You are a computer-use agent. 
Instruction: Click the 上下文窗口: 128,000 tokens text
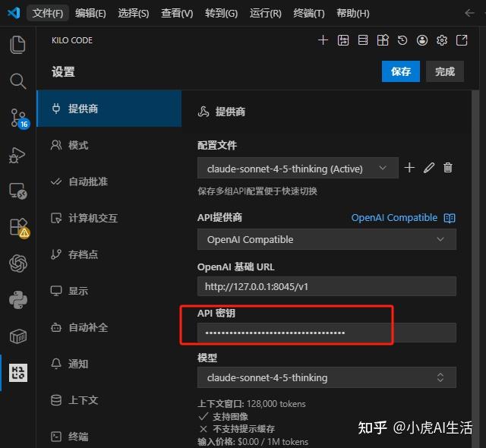click(x=251, y=404)
